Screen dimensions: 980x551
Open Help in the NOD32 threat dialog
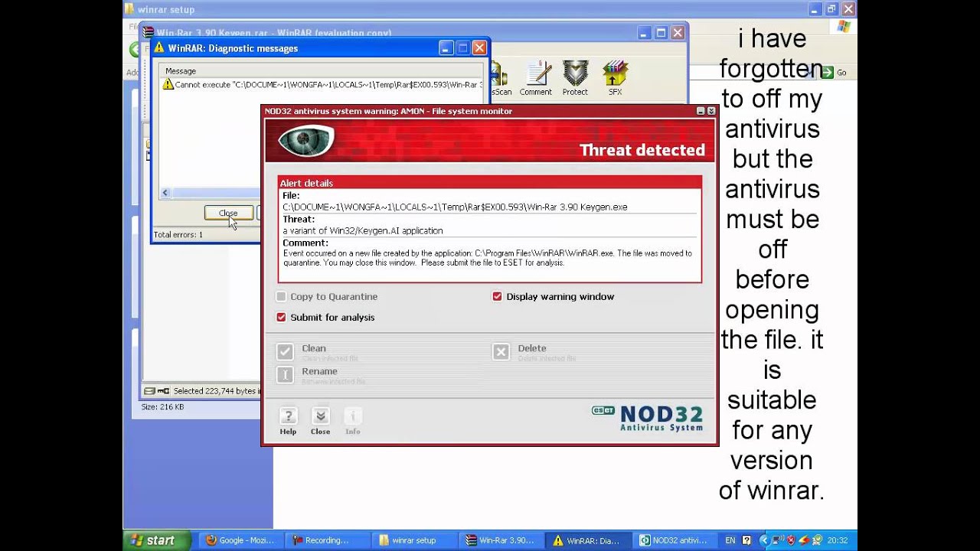pyautogui.click(x=288, y=422)
